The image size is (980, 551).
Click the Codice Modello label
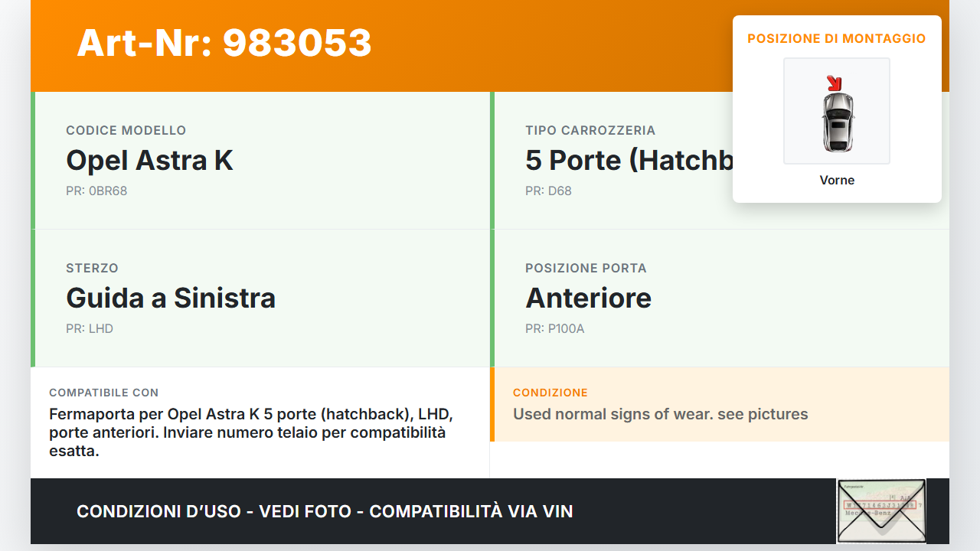click(x=126, y=131)
